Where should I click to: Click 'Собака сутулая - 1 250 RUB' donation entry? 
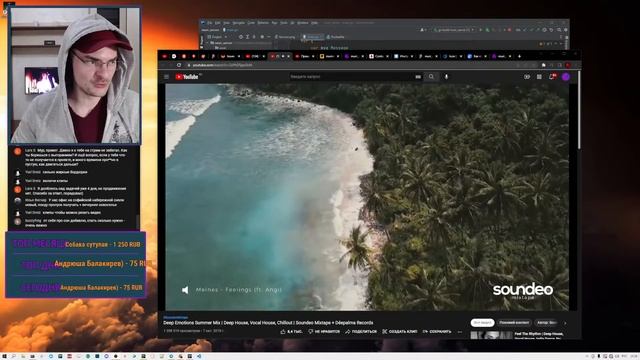click(102, 244)
